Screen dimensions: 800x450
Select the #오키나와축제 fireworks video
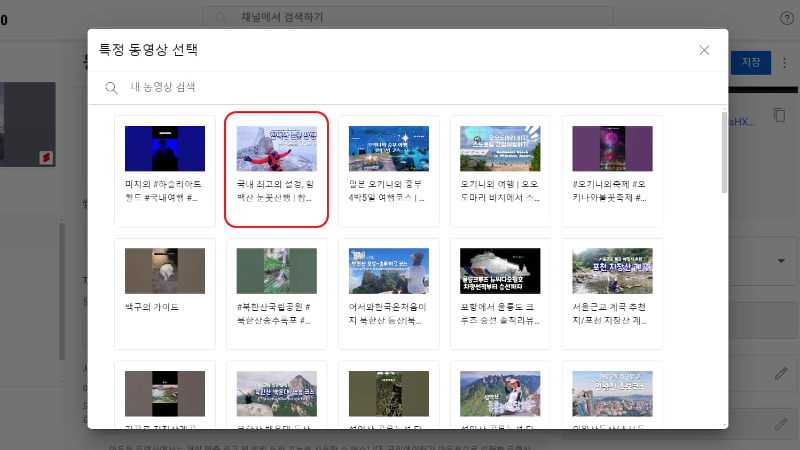(x=612, y=171)
